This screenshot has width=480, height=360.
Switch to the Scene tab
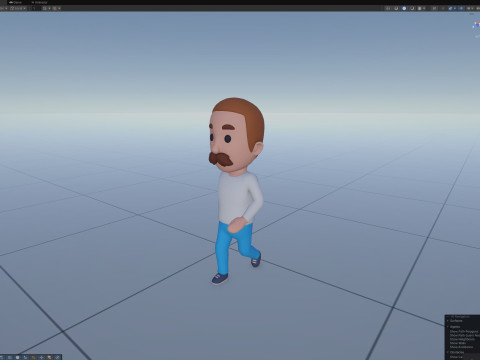15,2
